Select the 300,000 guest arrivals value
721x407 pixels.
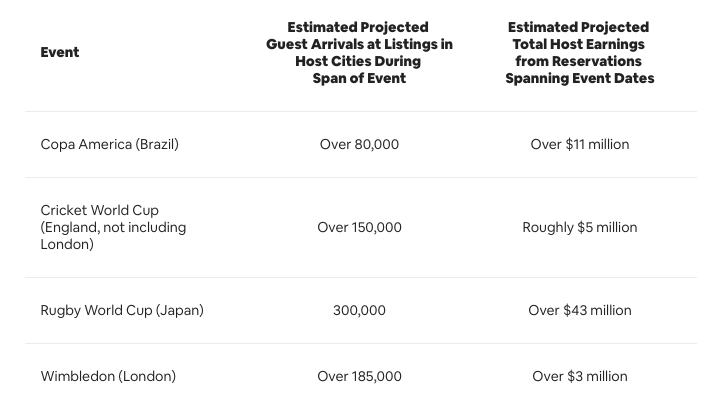[359, 310]
